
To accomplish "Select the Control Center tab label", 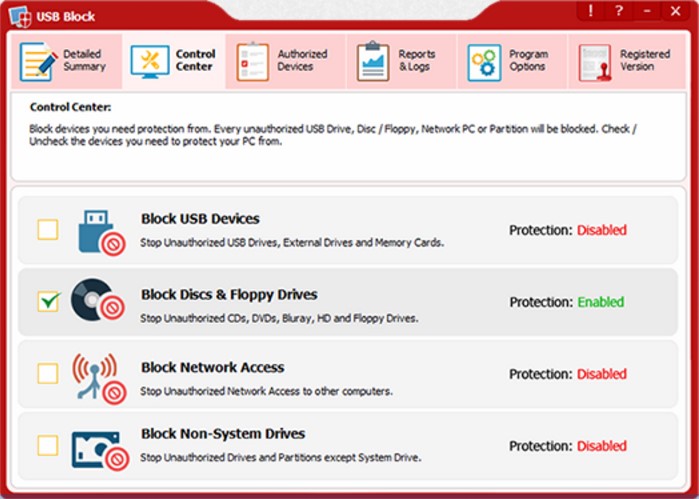I will pos(195,60).
